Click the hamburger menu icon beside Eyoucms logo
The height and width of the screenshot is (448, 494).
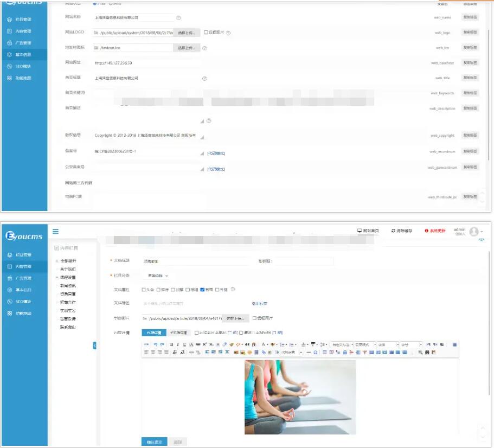click(55, 232)
